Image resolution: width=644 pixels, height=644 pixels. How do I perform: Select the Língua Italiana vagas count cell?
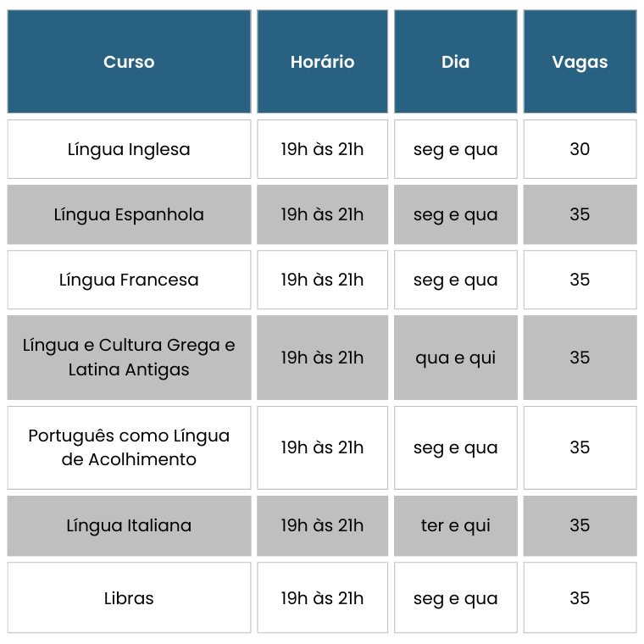[580, 525]
